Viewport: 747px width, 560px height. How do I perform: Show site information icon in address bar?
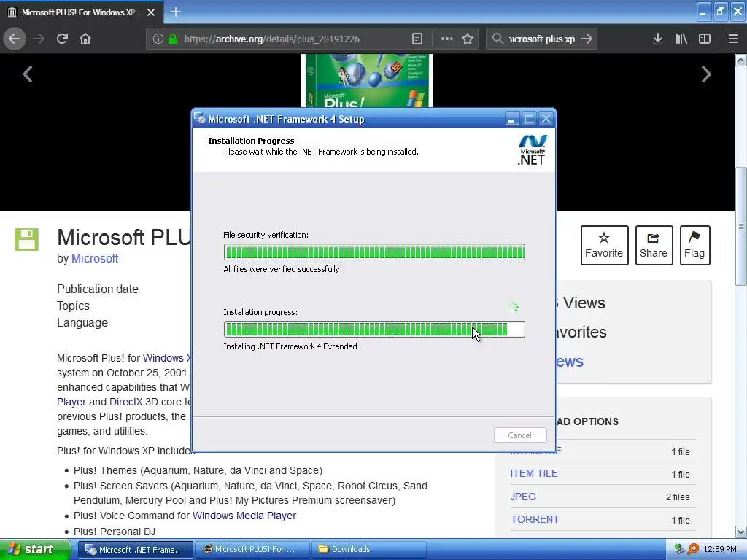158,39
